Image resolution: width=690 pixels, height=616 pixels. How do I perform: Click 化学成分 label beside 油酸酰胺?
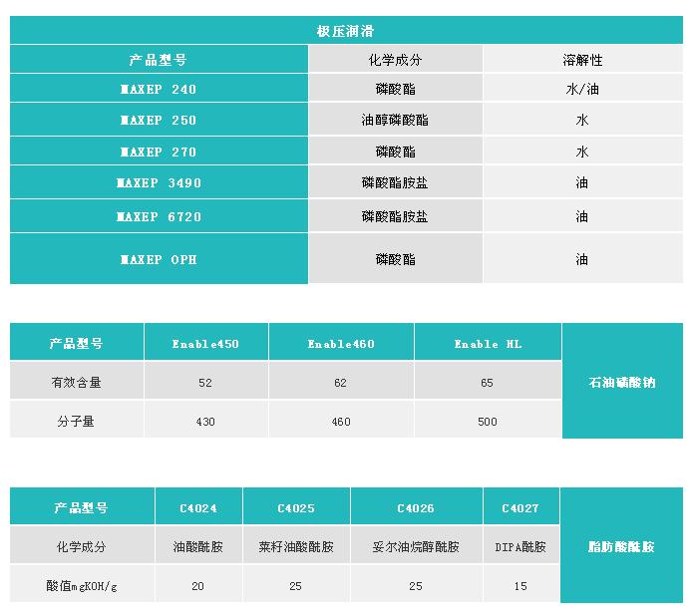tap(82, 545)
